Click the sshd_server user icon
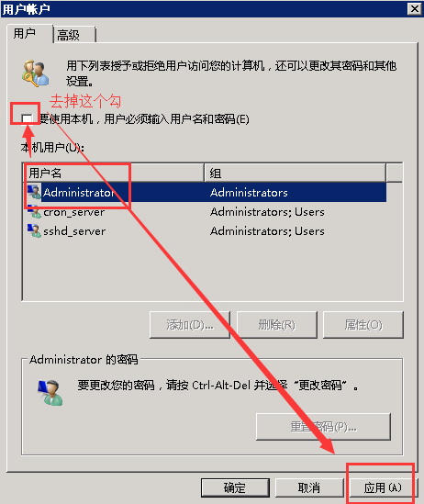The image size is (424, 504). [x=34, y=230]
